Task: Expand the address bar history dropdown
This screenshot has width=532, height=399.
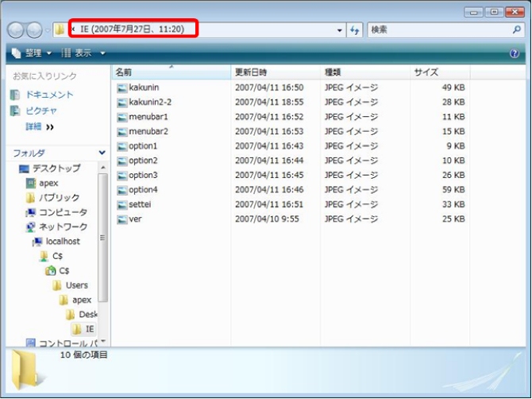Action: click(x=340, y=30)
